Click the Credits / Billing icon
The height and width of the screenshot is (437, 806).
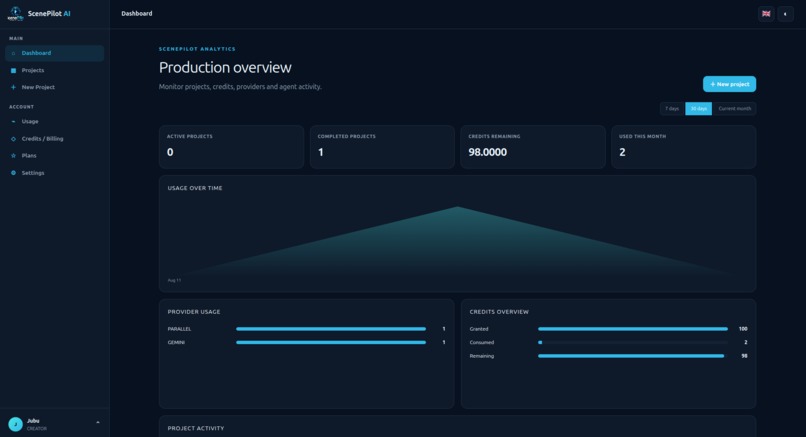click(x=13, y=139)
